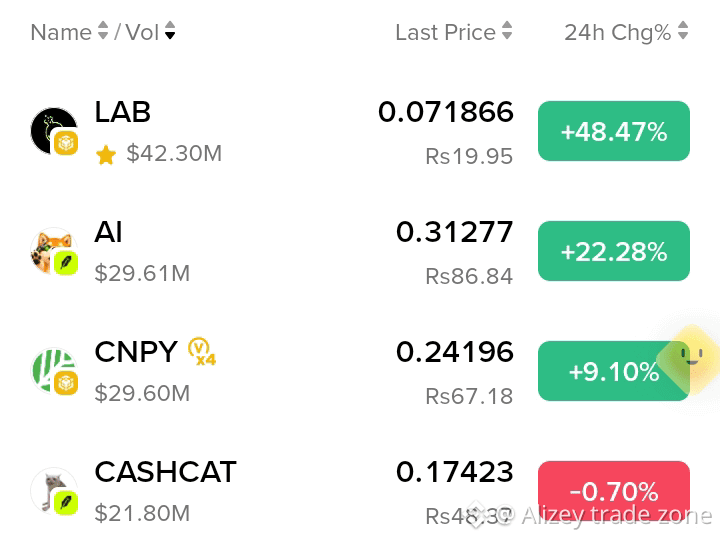
Task: Sort list by Vol arrows
Action: pyautogui.click(x=170, y=31)
